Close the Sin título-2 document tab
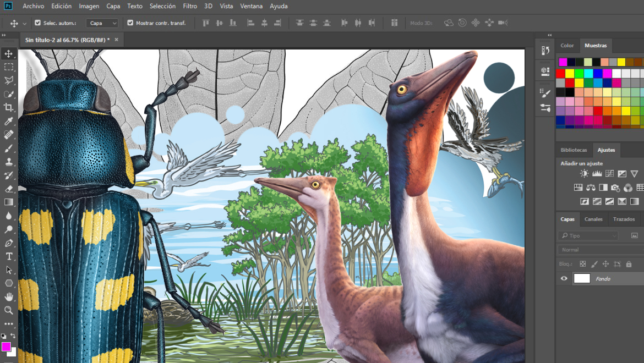 pyautogui.click(x=117, y=40)
